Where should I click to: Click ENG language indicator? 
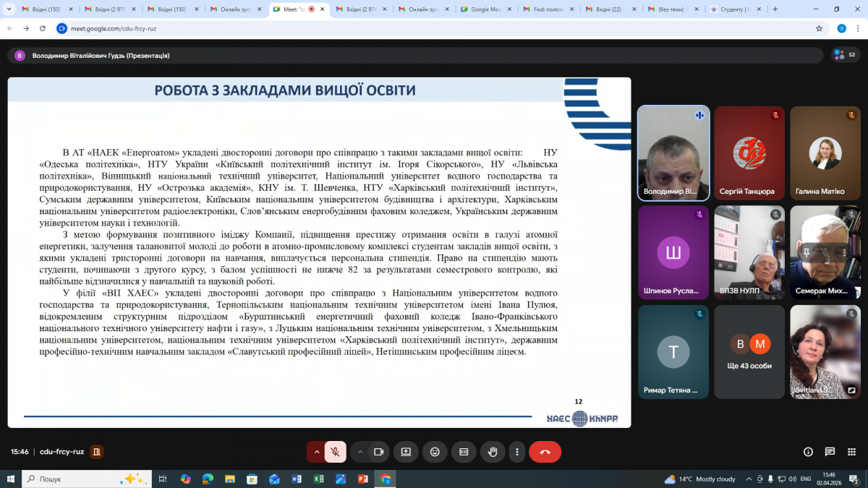(806, 479)
